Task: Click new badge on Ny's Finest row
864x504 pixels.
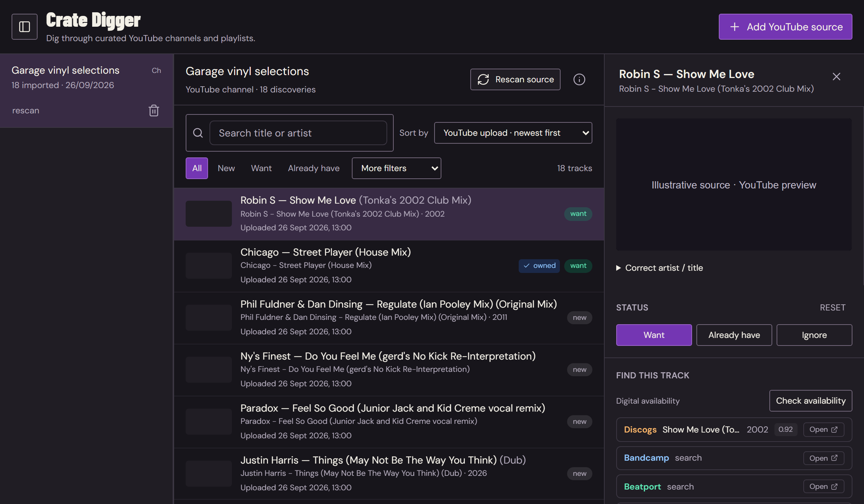Action: [x=579, y=370]
